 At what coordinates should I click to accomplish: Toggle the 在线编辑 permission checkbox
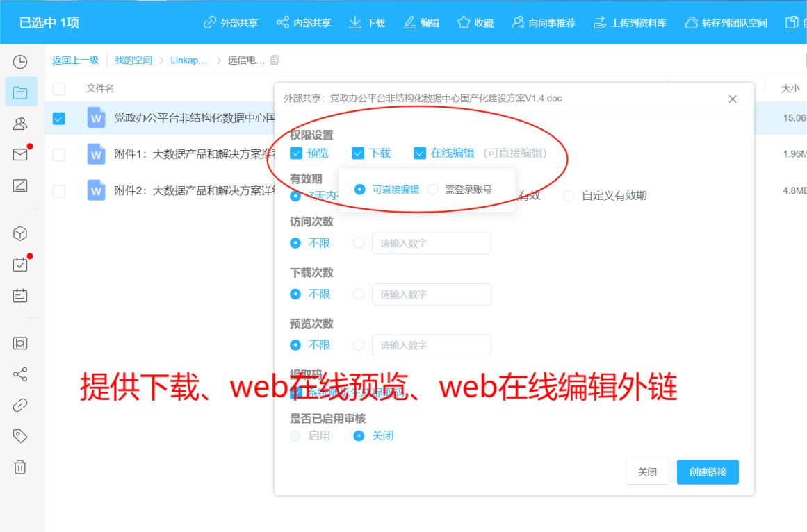(420, 153)
